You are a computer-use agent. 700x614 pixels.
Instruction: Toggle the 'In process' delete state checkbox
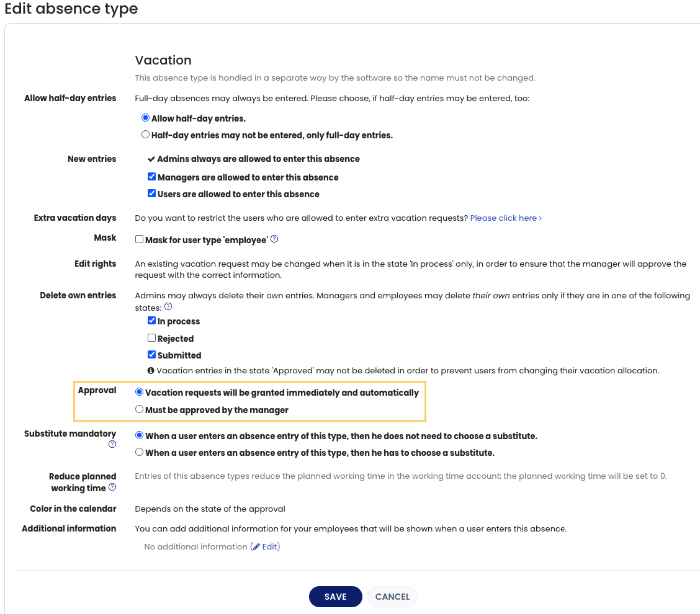click(x=151, y=321)
